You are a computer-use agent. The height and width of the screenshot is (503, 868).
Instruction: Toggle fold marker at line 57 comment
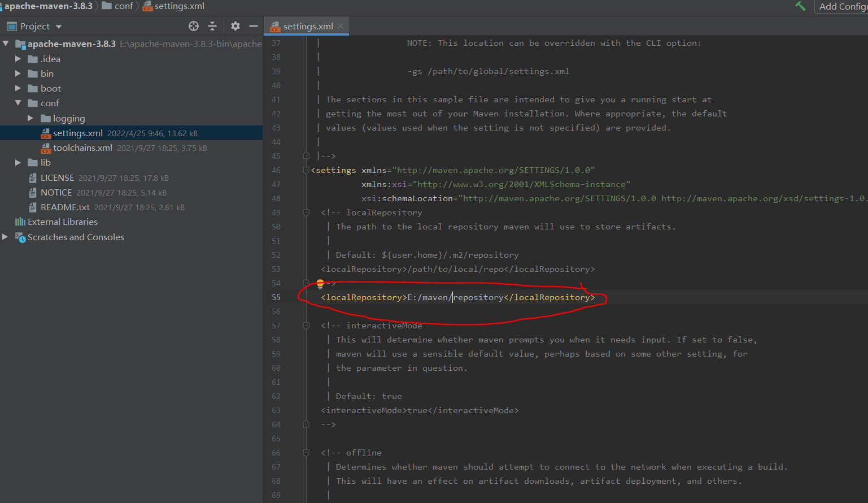point(306,326)
